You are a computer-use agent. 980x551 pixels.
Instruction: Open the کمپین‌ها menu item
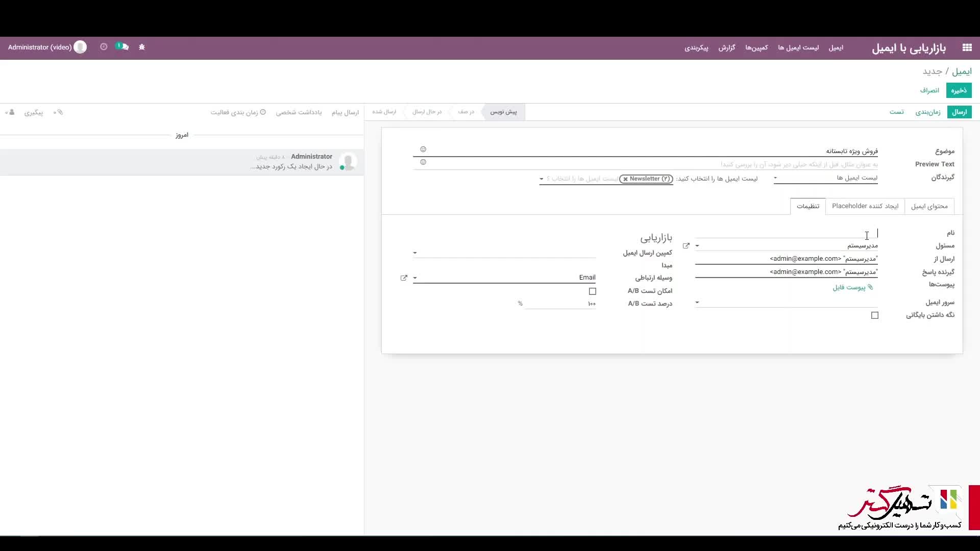point(756,47)
